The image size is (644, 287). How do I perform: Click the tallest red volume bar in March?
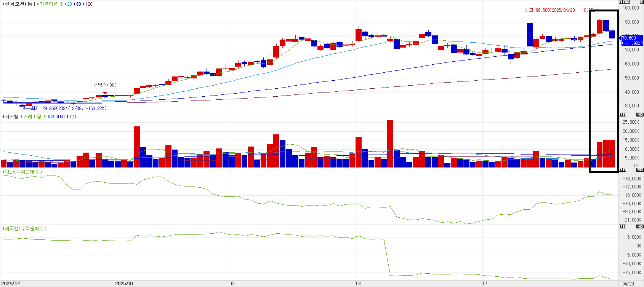pyautogui.click(x=390, y=143)
